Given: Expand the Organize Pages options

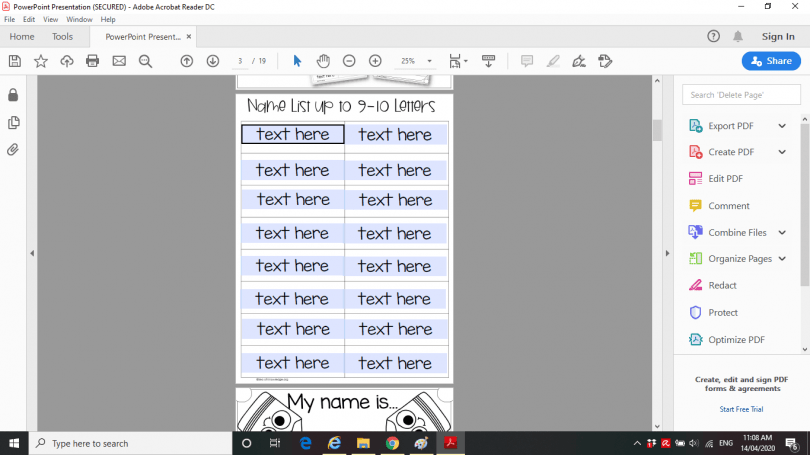Looking at the screenshot, I should [782, 259].
